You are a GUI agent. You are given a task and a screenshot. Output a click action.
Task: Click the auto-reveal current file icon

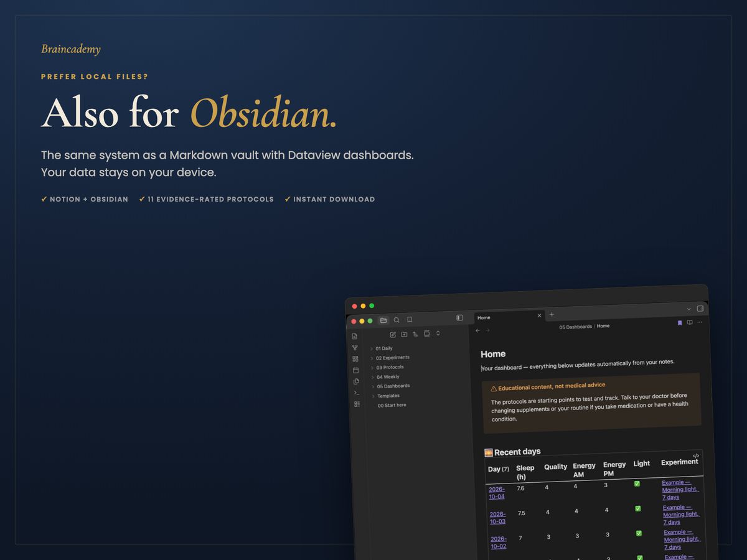[426, 334]
